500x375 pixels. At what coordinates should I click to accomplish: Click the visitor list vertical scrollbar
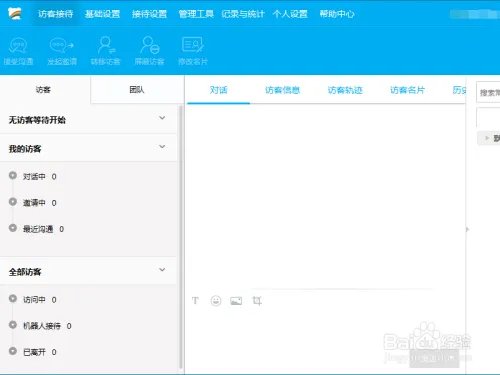(x=181, y=237)
